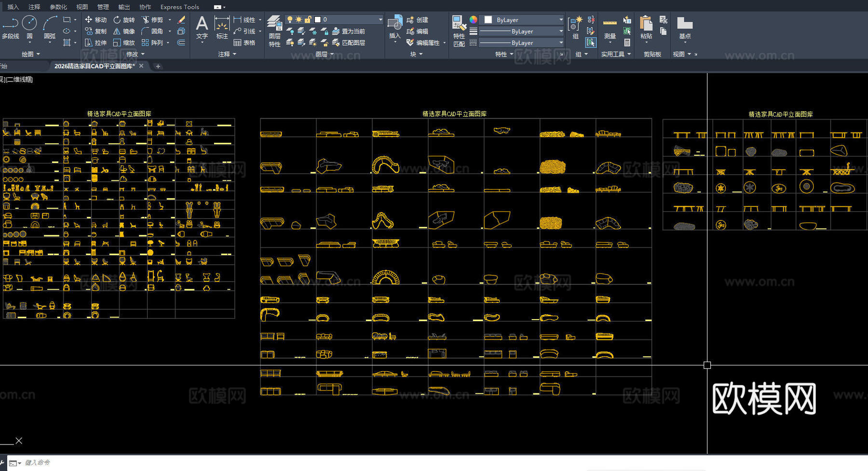Start the Dimension (标注) tool
The image size is (868, 471).
222,27
